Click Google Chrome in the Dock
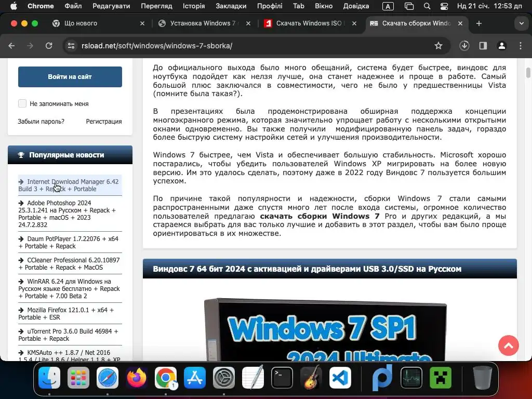 pyautogui.click(x=166, y=378)
